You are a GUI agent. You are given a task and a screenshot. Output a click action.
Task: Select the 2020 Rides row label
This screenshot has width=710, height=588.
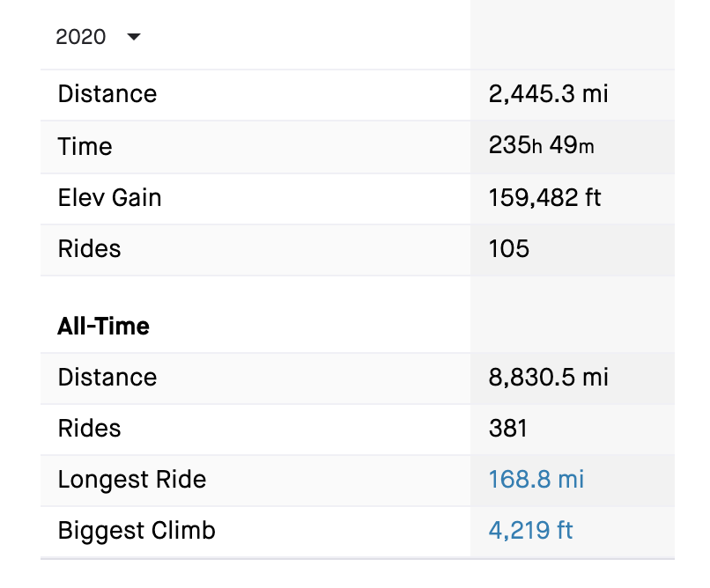pos(90,249)
